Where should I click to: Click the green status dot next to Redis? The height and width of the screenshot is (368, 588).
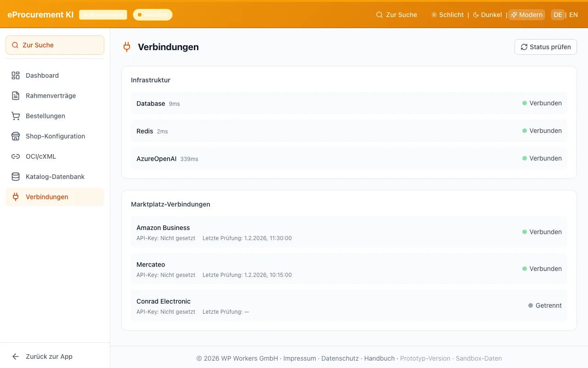tap(524, 131)
